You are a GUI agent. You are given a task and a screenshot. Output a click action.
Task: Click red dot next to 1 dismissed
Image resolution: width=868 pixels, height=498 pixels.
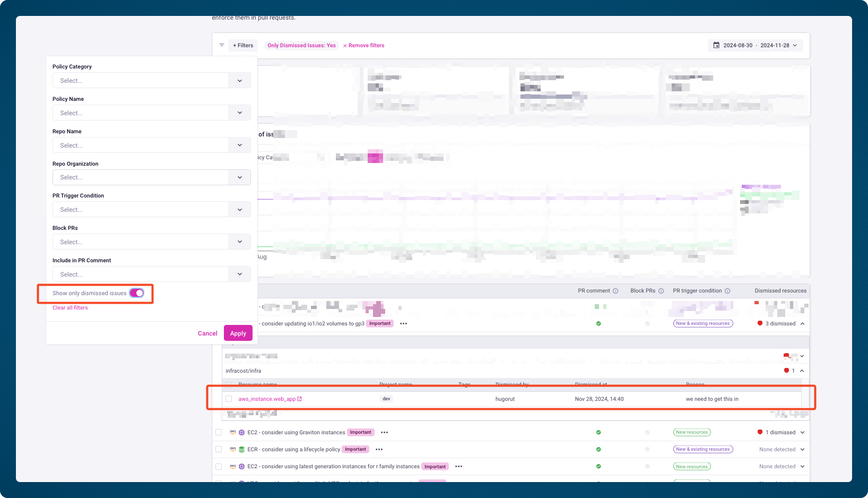point(760,432)
